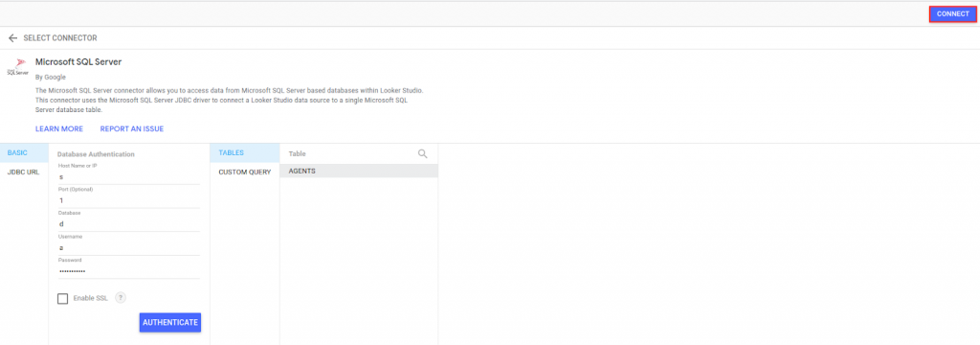
Task: Open the Enable SSL help icon
Action: coord(122,298)
